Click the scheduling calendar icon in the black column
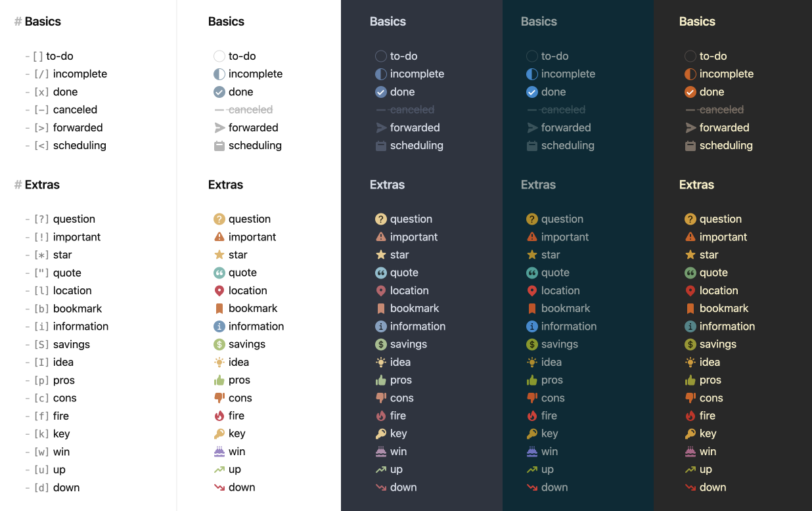The width and height of the screenshot is (812, 511). click(x=690, y=146)
